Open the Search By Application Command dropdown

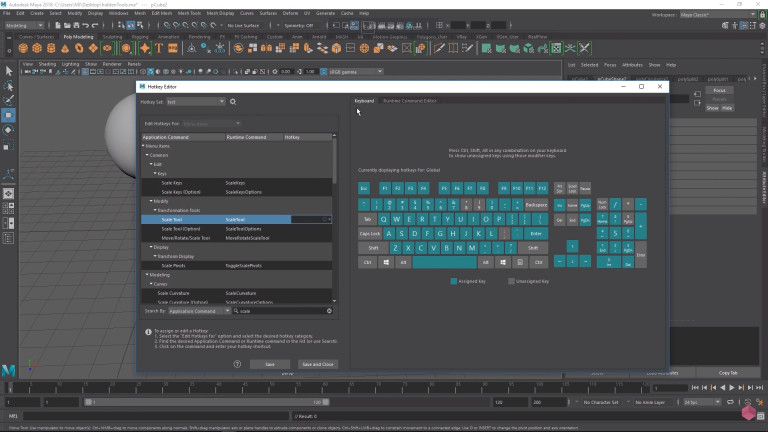(199, 311)
